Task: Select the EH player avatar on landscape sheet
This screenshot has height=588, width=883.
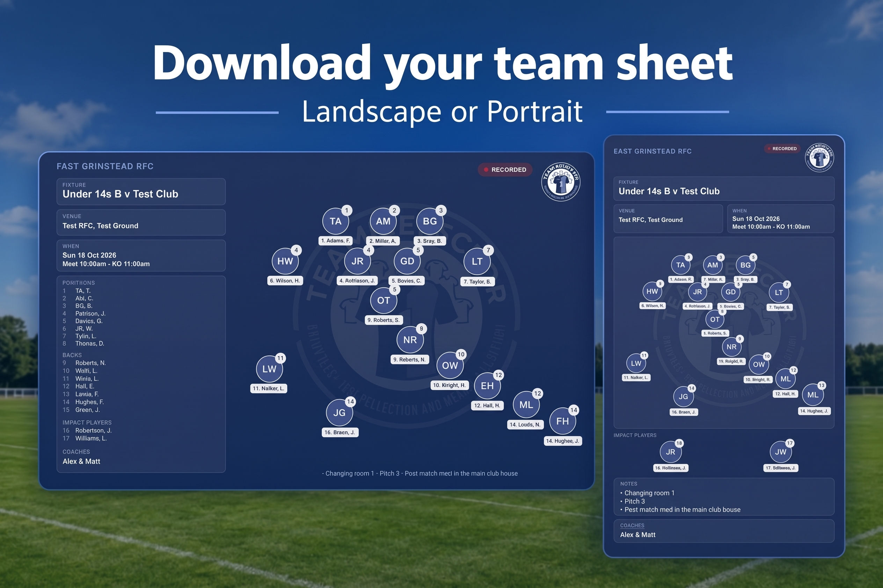Action: [487, 386]
